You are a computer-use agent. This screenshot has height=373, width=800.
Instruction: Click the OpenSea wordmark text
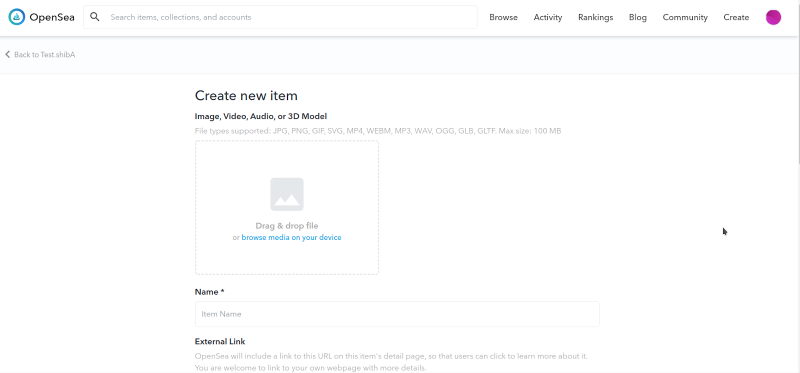point(52,17)
